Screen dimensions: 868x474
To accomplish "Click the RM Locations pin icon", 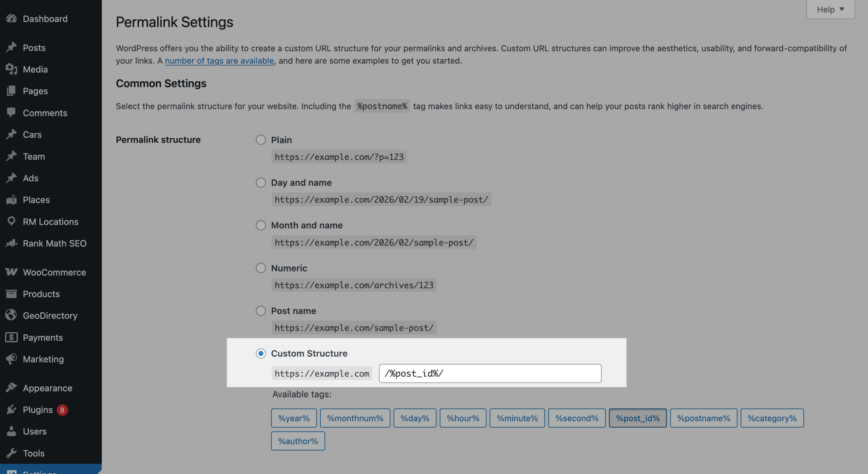I will point(11,221).
